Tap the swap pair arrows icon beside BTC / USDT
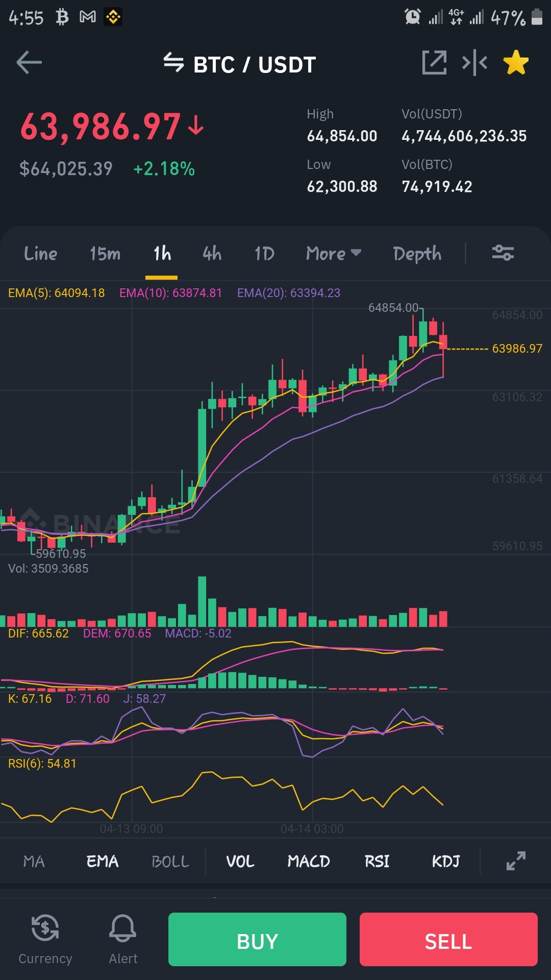Image resolution: width=551 pixels, height=980 pixels. [173, 63]
